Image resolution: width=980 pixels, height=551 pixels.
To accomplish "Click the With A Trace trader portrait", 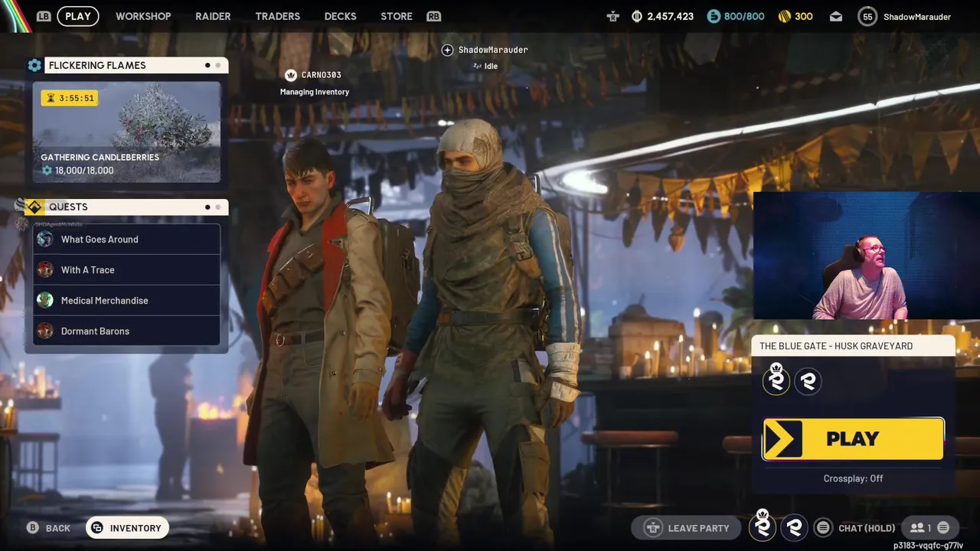I will 45,270.
